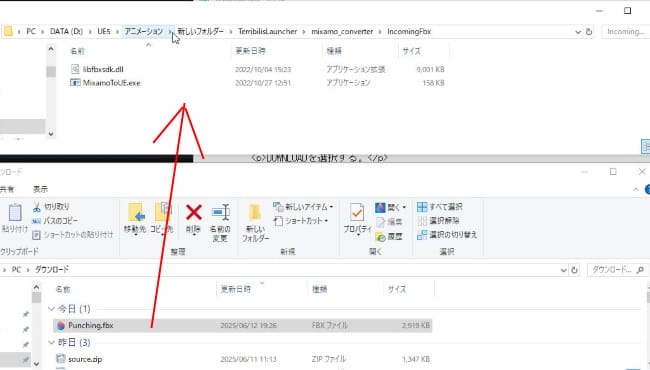Click the Punching.fbx file icon
Viewport: 650px width, 370px height.
click(x=61, y=325)
